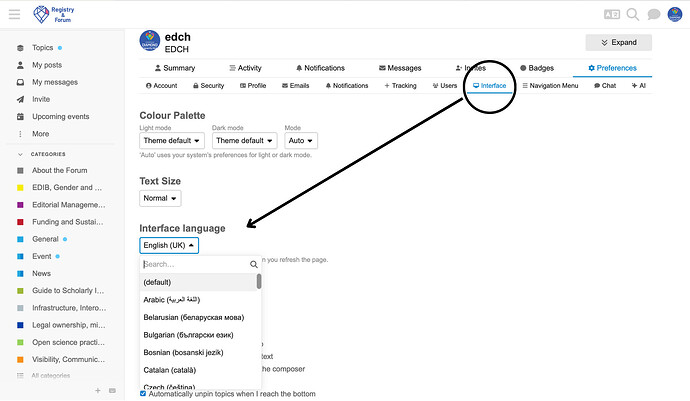Open Tracking preferences sub-tab
The image size is (690, 401).
tap(400, 85)
